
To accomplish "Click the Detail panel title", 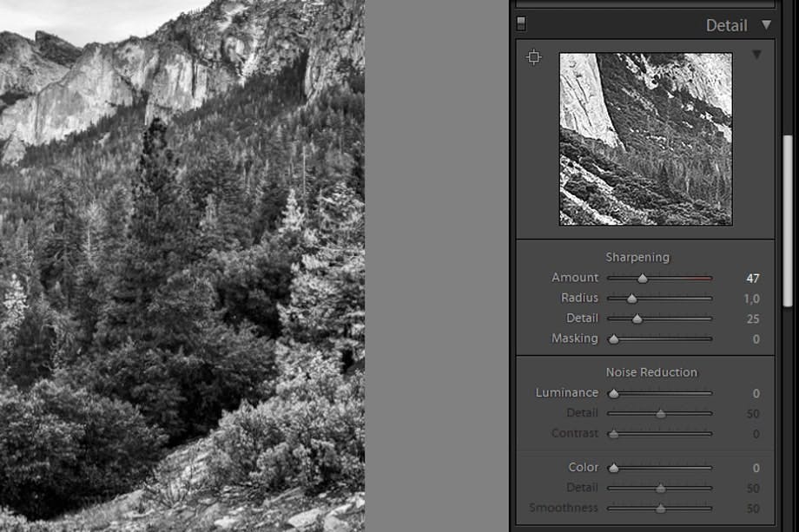I will (x=726, y=25).
